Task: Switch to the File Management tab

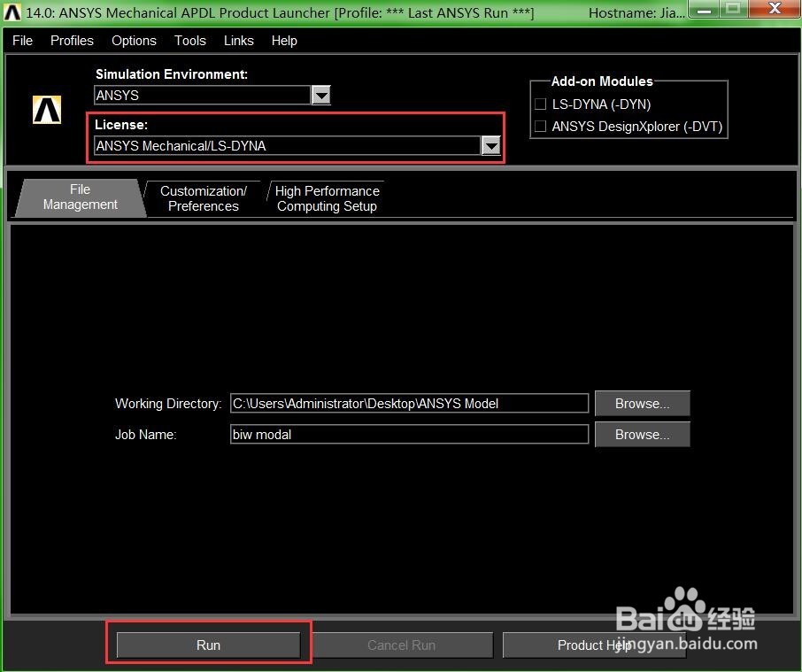Action: coord(81,197)
